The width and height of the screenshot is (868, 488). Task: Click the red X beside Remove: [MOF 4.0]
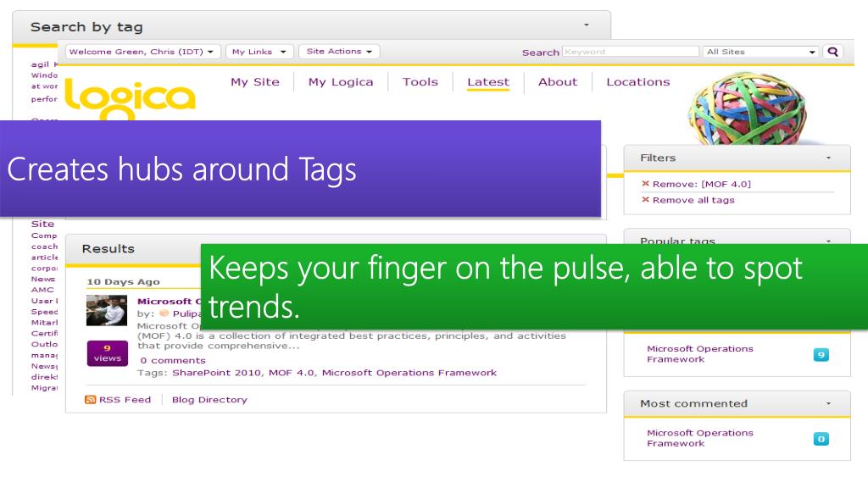(645, 183)
